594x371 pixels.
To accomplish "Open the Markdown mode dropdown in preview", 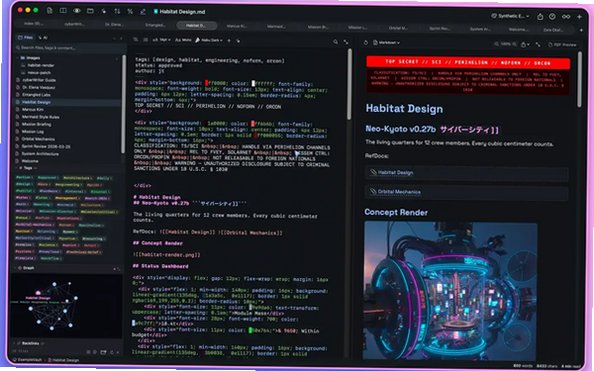I will click(x=386, y=43).
